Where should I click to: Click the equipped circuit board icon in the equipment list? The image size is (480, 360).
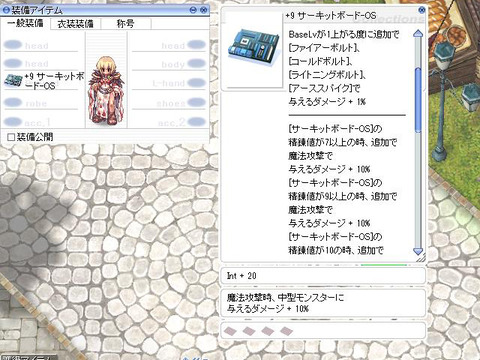(13, 81)
